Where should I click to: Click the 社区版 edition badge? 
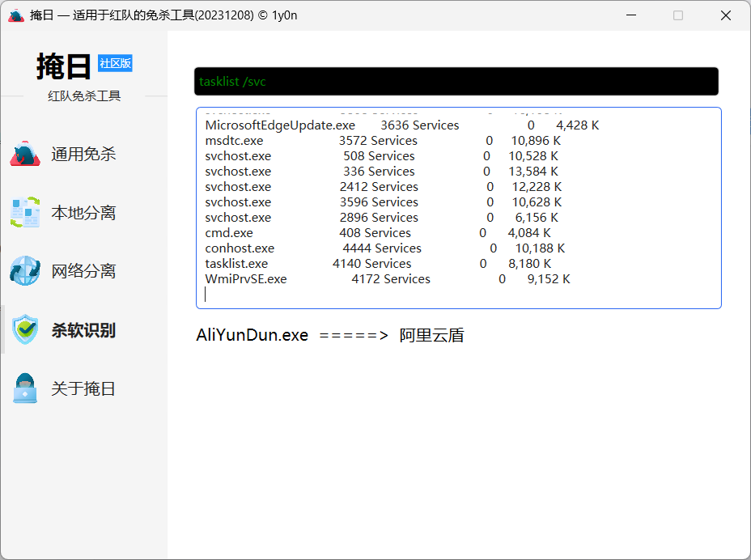point(115,63)
